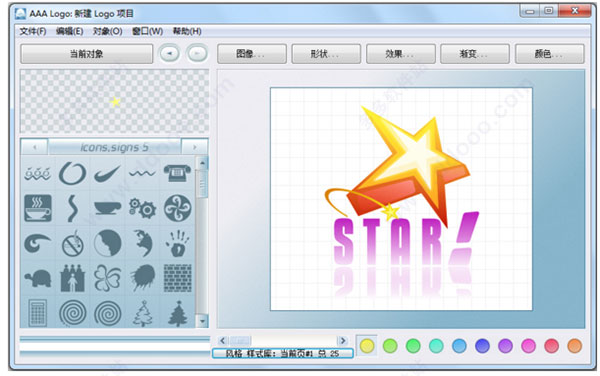The width and height of the screenshot is (600, 376).
Task: Pick the purple color swatch
Action: click(x=505, y=346)
